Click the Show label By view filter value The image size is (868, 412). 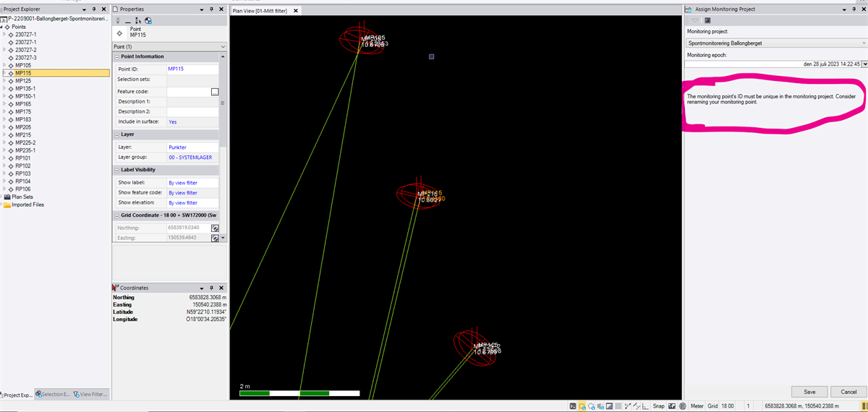[x=183, y=183]
